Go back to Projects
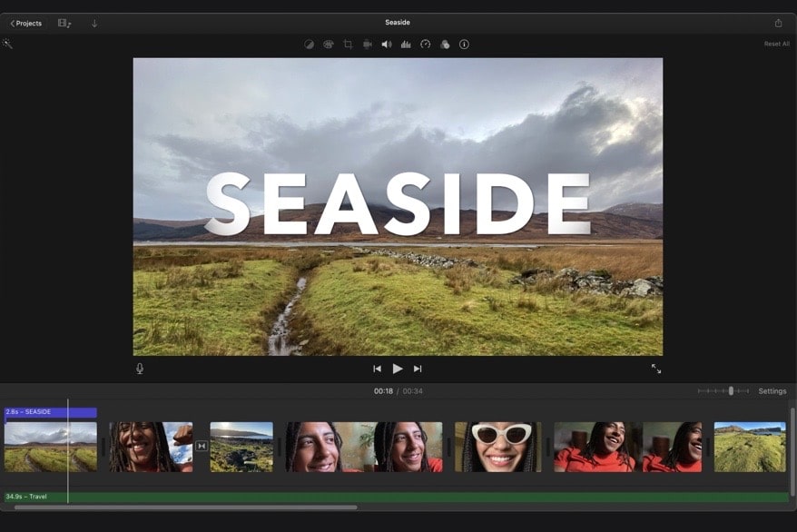797x532 pixels. pyautogui.click(x=26, y=23)
